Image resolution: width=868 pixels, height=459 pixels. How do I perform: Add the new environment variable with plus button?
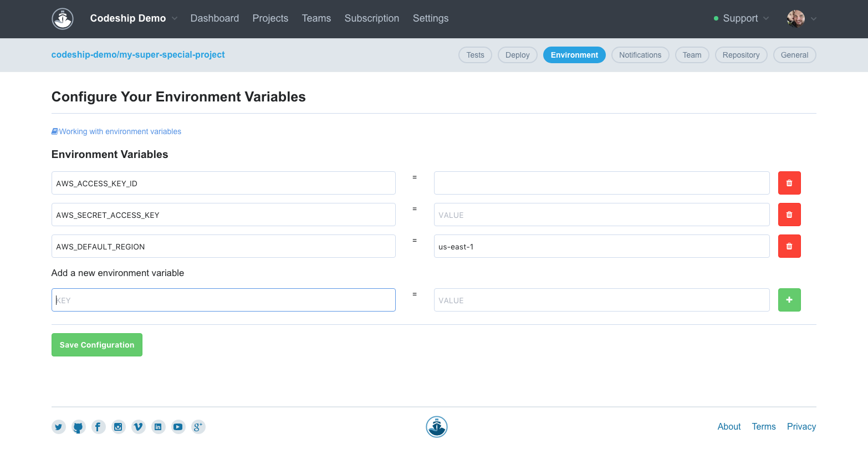tap(789, 299)
